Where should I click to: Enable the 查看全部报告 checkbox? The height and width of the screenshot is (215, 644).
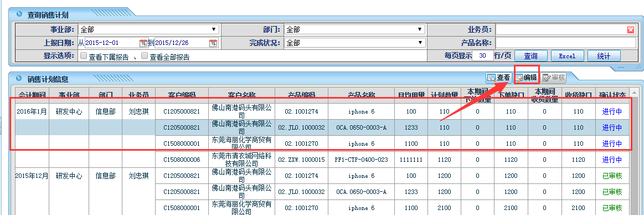point(144,56)
